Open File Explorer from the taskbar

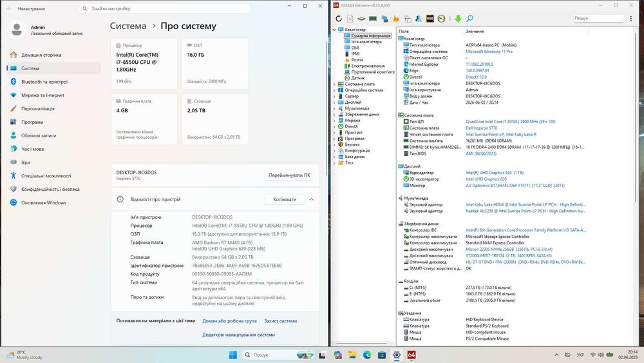tap(352, 355)
